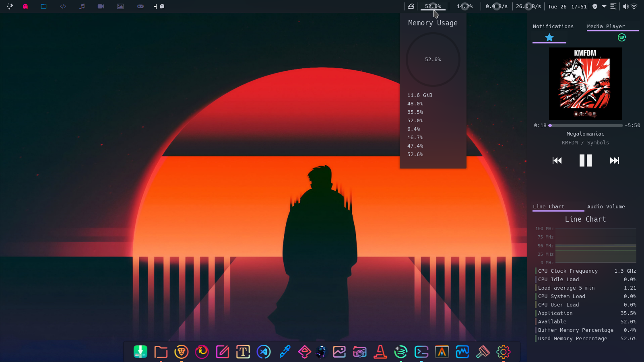Open the 0.0 B/s network speed monitor
Viewport: 644px width, 362px height.
tap(497, 6)
